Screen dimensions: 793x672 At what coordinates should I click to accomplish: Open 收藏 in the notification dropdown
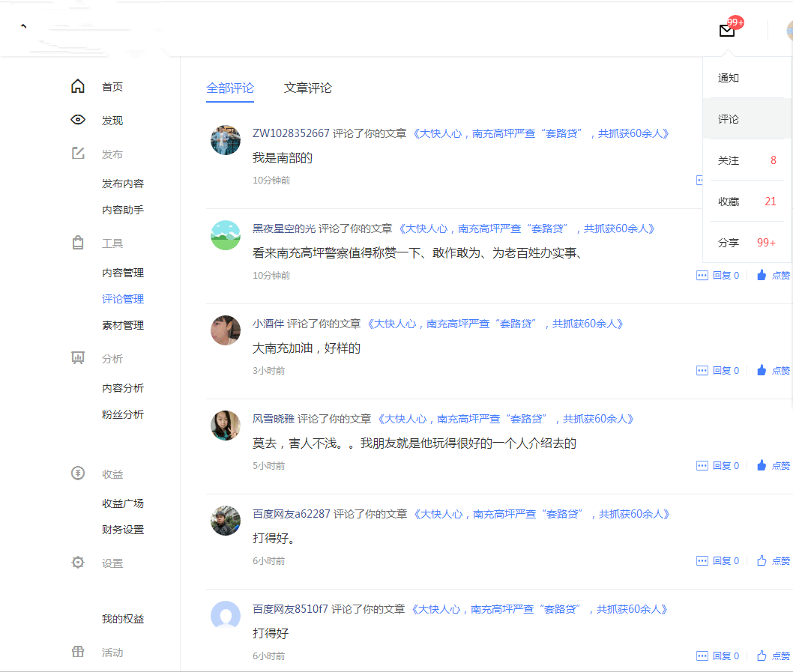pos(746,202)
